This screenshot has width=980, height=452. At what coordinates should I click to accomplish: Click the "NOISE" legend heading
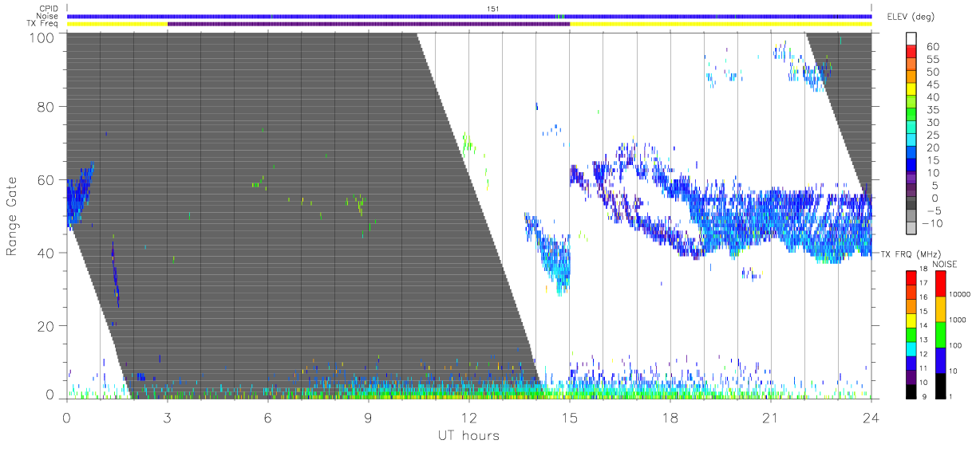(946, 264)
